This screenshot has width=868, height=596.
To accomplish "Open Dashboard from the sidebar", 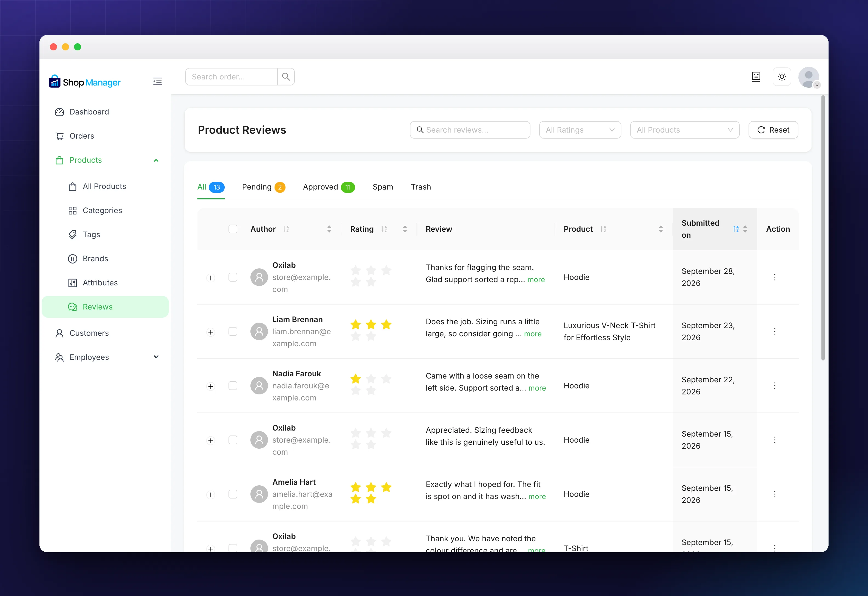I will 105,112.
